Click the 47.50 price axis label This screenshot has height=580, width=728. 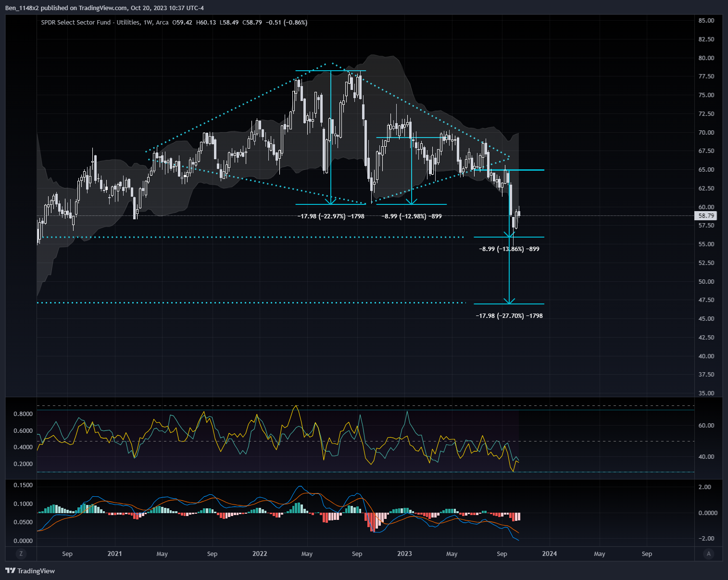tap(706, 300)
